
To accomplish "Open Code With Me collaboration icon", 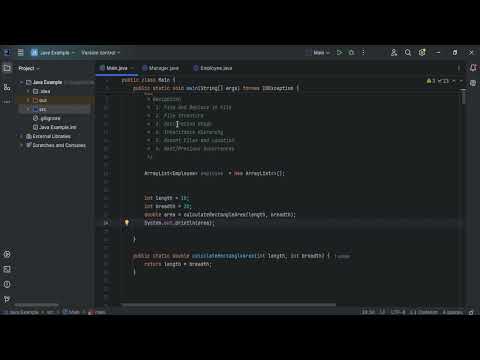I will 394,52.
